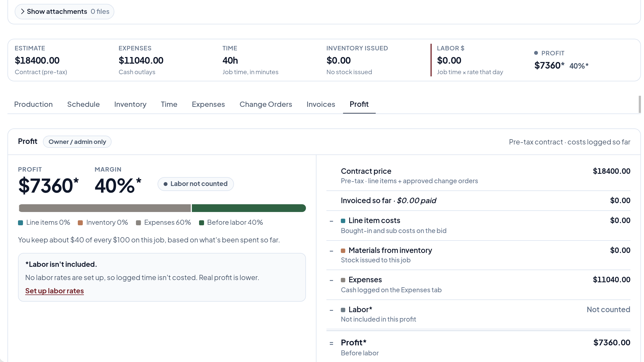Open the Production tab

click(33, 104)
